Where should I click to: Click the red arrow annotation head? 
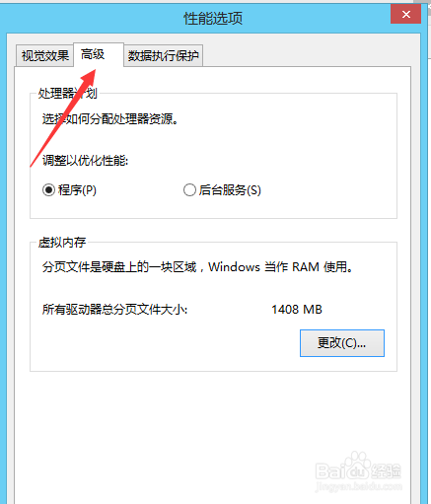[x=88, y=76]
